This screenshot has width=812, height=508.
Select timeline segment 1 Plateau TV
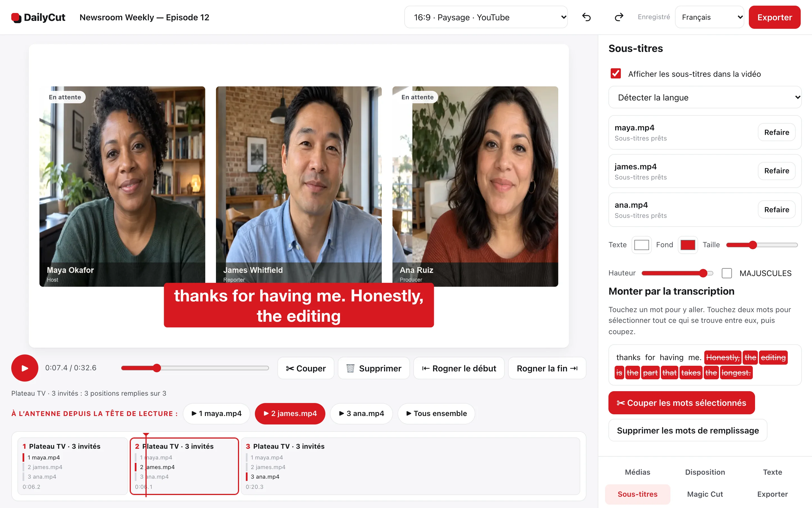[73, 466]
